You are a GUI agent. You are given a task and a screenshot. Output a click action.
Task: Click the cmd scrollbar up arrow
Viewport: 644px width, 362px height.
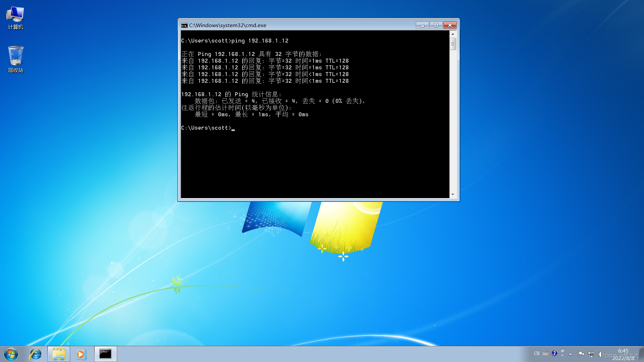coord(453,34)
